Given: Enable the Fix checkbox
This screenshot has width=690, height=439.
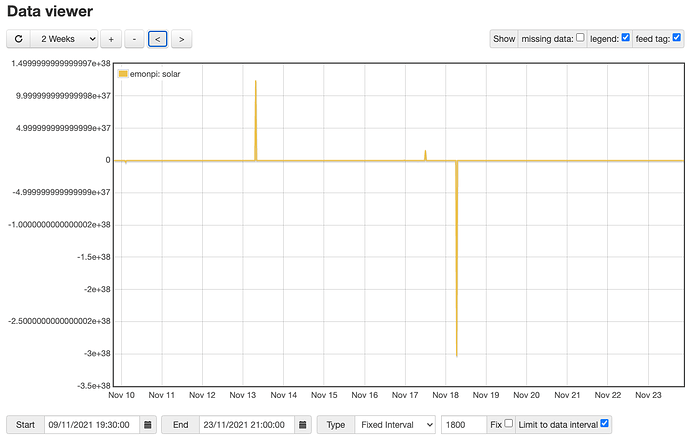Looking at the screenshot, I should pyautogui.click(x=509, y=424).
